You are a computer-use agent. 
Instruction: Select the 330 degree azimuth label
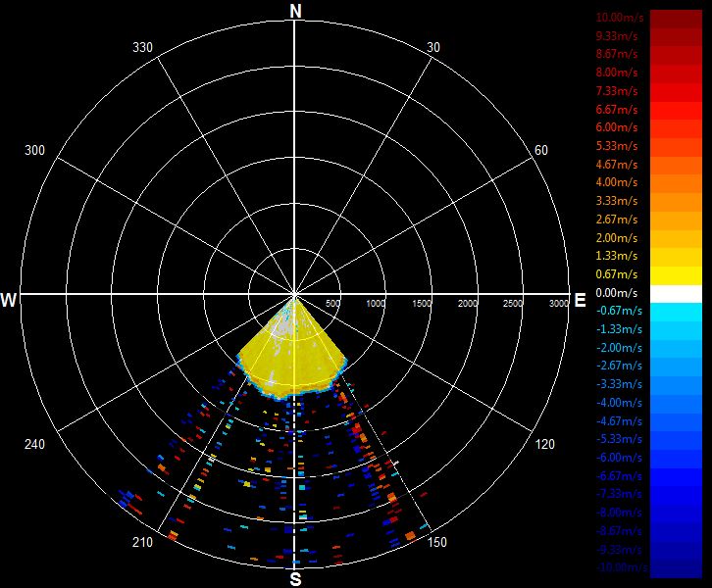coord(142,48)
